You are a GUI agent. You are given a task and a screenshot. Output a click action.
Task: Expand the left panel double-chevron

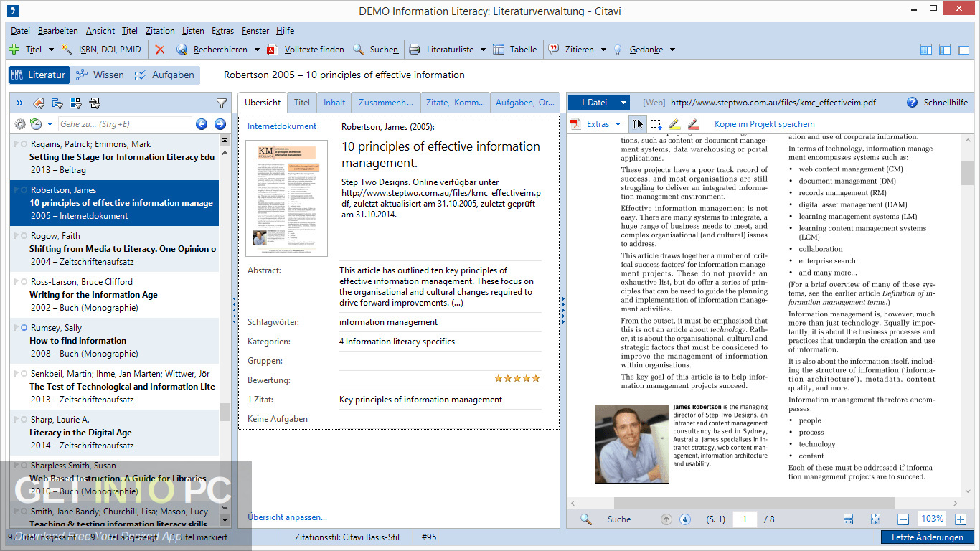19,103
